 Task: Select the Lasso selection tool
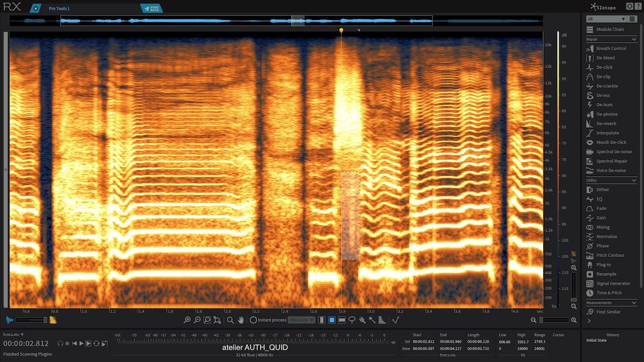352,320
